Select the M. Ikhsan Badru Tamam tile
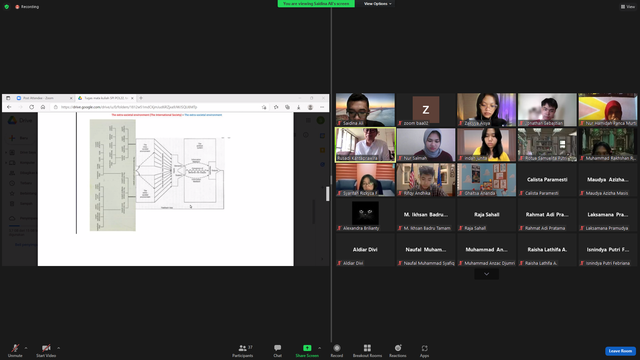The image size is (640, 360). [x=426, y=215]
